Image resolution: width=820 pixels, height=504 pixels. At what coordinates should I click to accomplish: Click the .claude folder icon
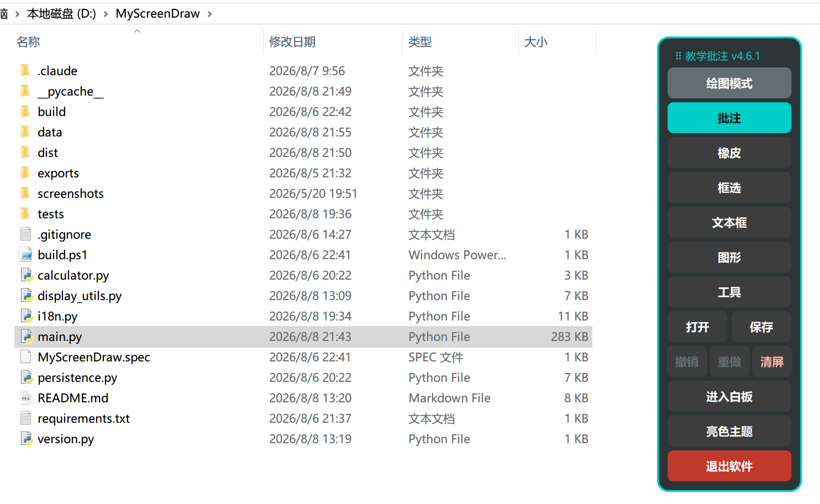(x=25, y=70)
